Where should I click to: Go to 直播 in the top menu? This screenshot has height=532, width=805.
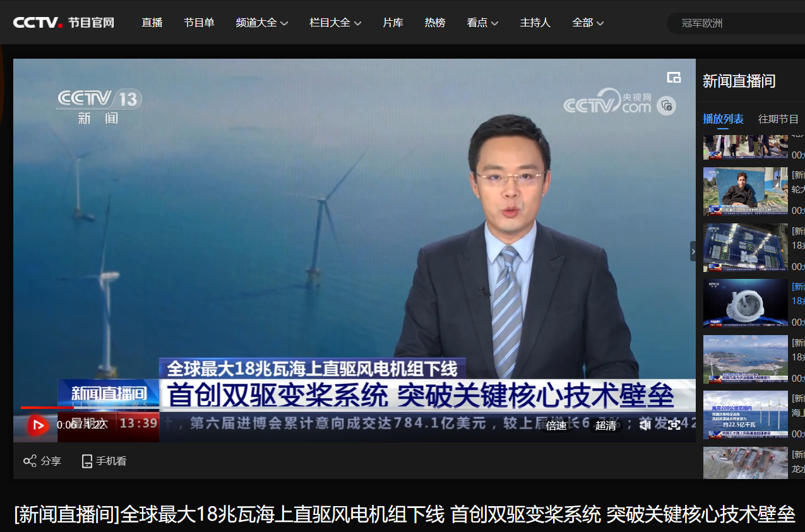click(x=152, y=23)
